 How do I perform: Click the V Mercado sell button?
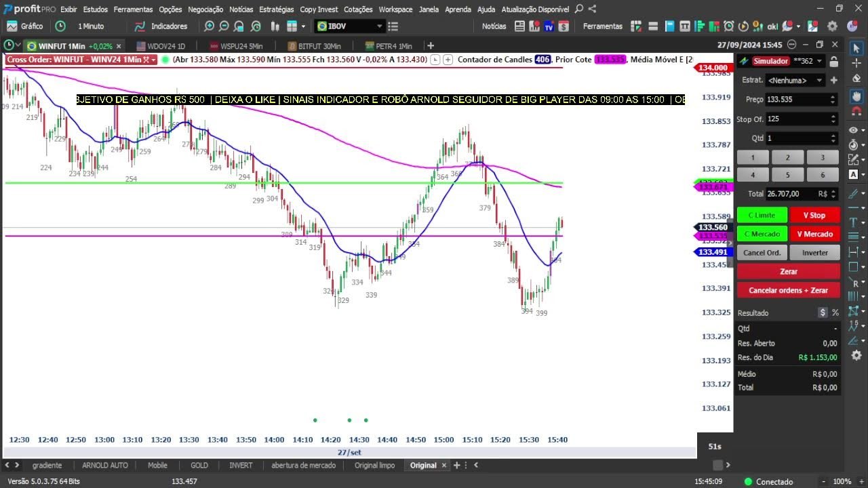814,234
